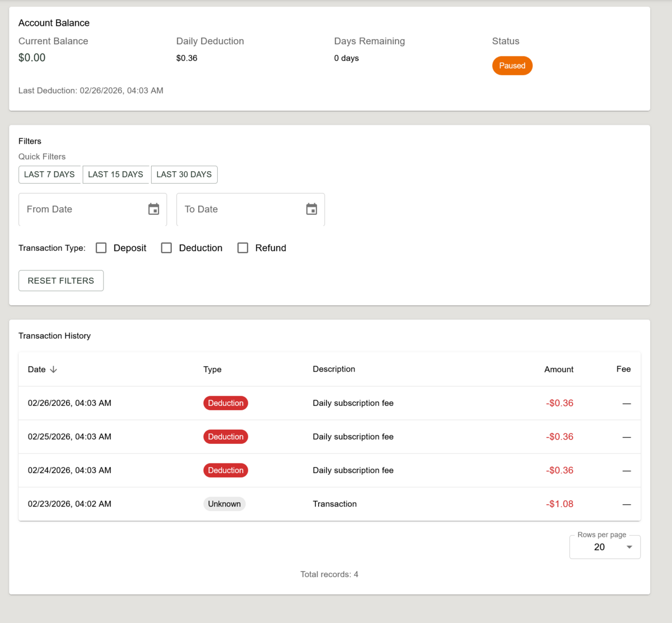Viewport: 672px width, 623px height.
Task: Click the Type column header
Action: [212, 369]
